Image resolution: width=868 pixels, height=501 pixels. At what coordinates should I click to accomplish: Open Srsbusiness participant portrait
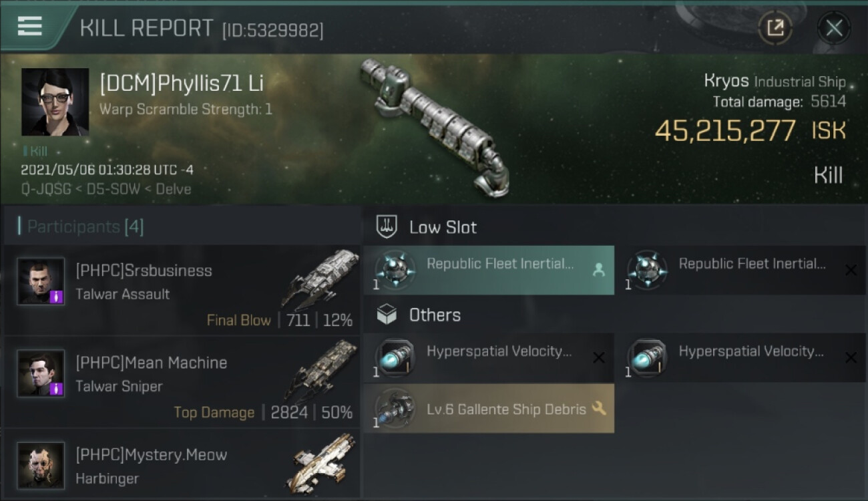pos(41,281)
